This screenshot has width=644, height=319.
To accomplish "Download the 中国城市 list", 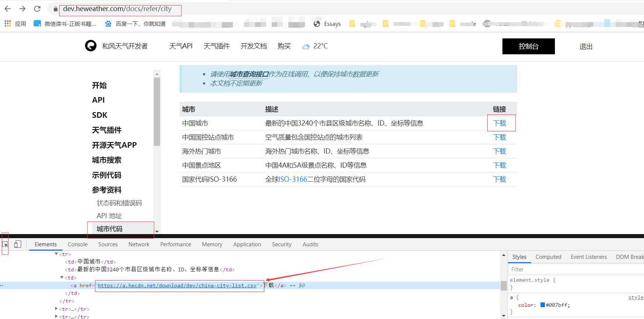I will tap(499, 123).
